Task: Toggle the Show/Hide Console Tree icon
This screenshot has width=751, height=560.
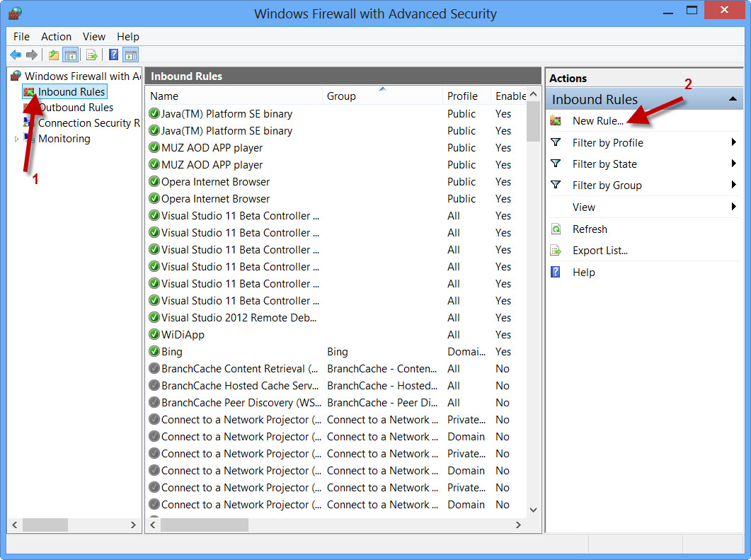Action: click(x=70, y=55)
